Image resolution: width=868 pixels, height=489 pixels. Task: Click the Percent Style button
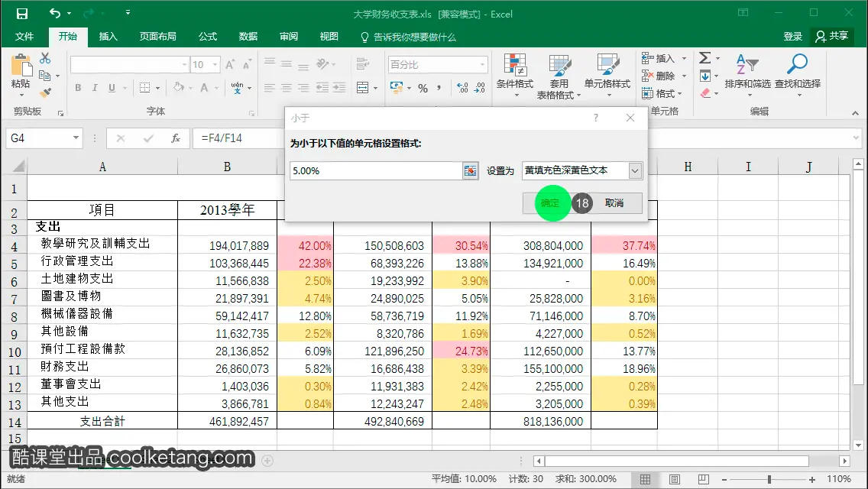(x=423, y=88)
